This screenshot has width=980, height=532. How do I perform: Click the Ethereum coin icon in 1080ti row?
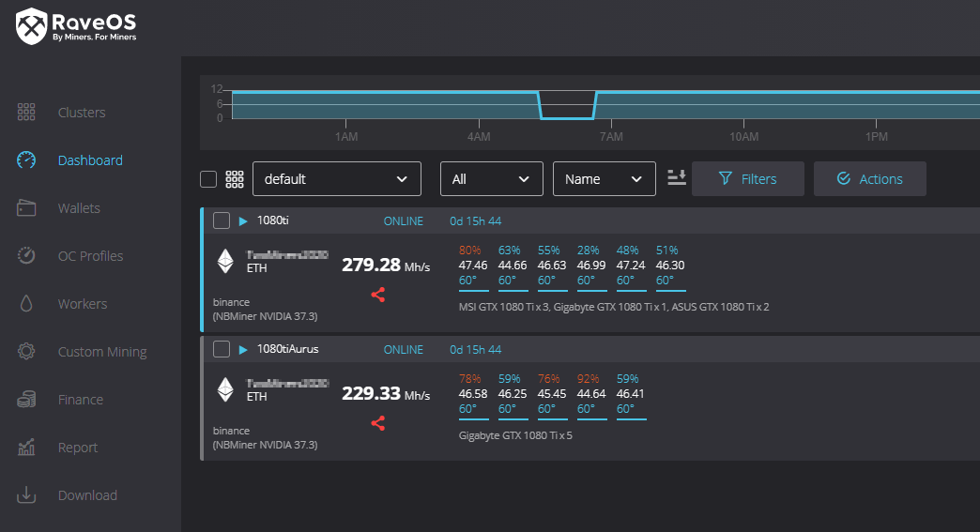225,261
